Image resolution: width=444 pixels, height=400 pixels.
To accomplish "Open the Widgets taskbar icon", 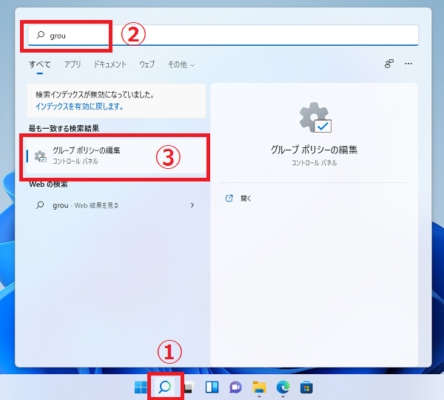I will (212, 387).
